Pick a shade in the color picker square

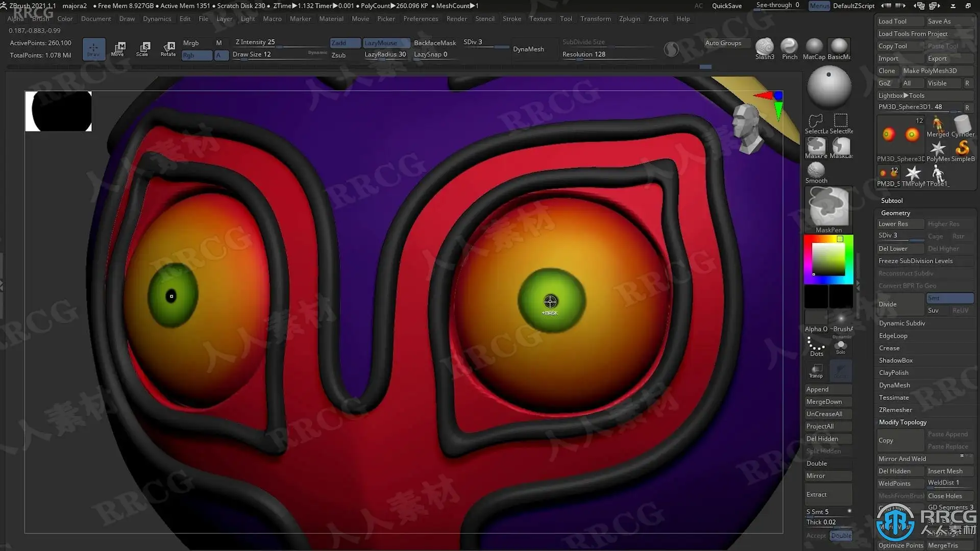(x=828, y=259)
